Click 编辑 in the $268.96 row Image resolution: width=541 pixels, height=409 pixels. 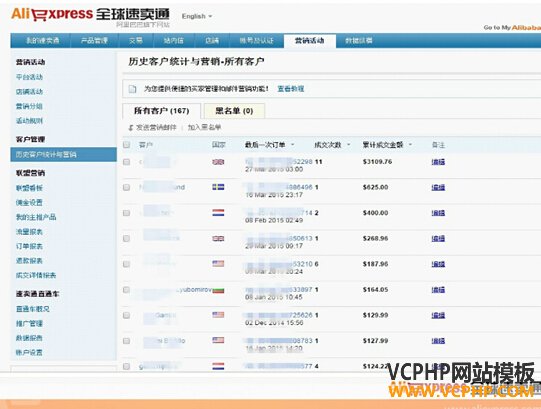click(x=438, y=238)
